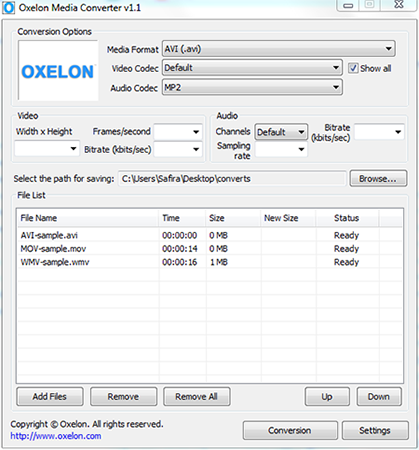Expand the Width x Height combo box
Image resolution: width=419 pixels, height=450 pixels.
[47, 148]
